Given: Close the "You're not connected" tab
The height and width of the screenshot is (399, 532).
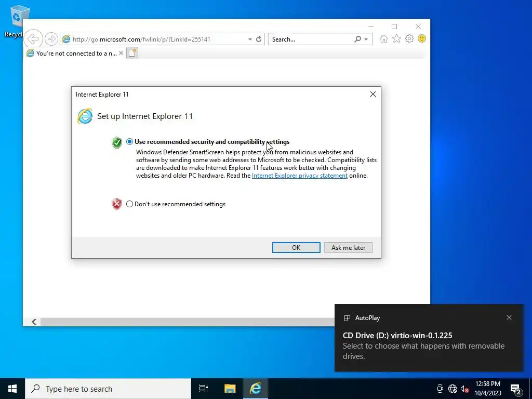Looking at the screenshot, I should 121,54.
